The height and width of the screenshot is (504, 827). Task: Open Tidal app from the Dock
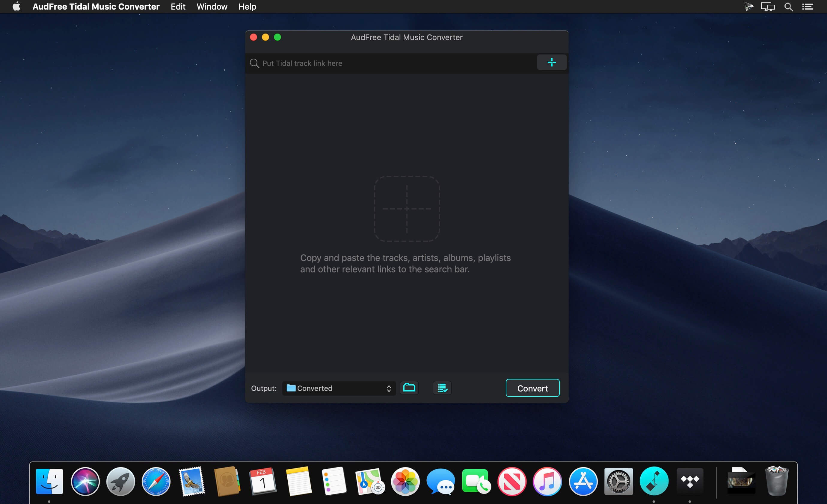click(x=689, y=481)
